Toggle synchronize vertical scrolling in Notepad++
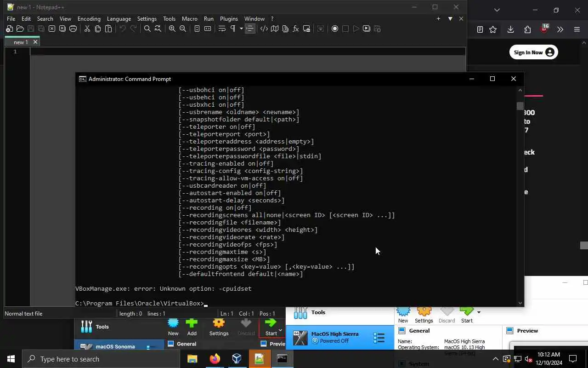The image size is (588, 368). (x=197, y=29)
